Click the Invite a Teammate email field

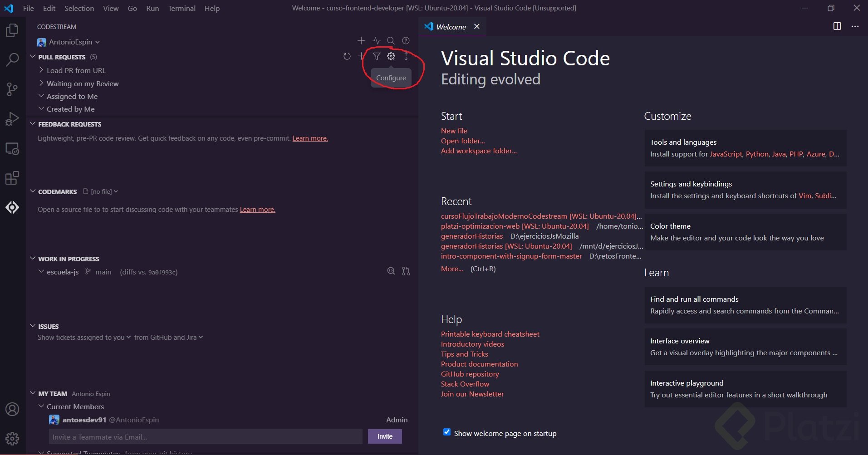205,437
